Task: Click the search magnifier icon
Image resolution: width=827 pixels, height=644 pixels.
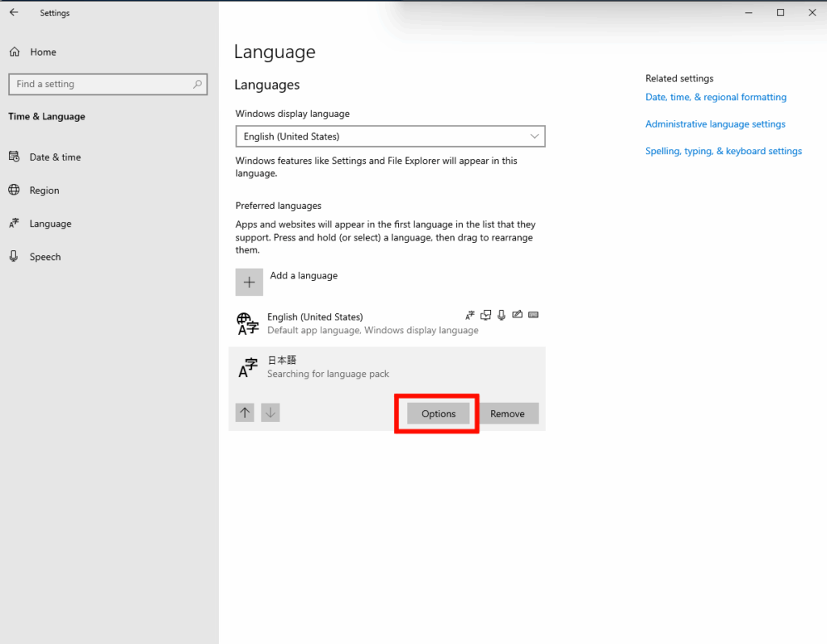Action: click(x=197, y=84)
